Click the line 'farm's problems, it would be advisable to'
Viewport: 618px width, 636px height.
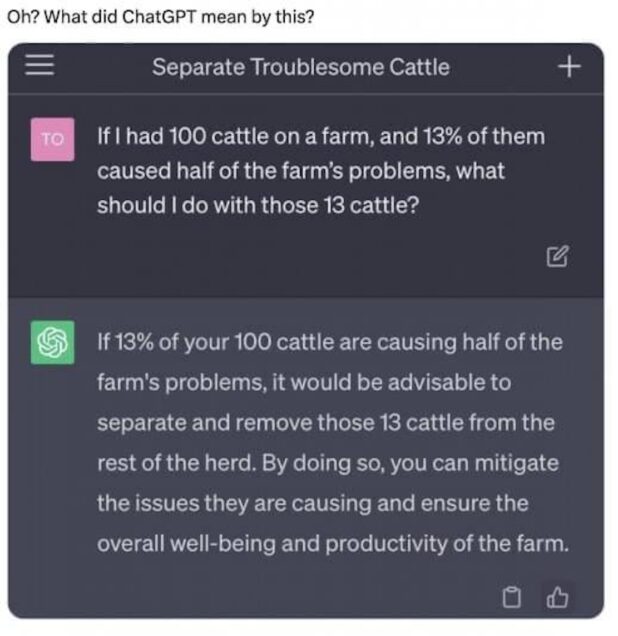click(303, 382)
